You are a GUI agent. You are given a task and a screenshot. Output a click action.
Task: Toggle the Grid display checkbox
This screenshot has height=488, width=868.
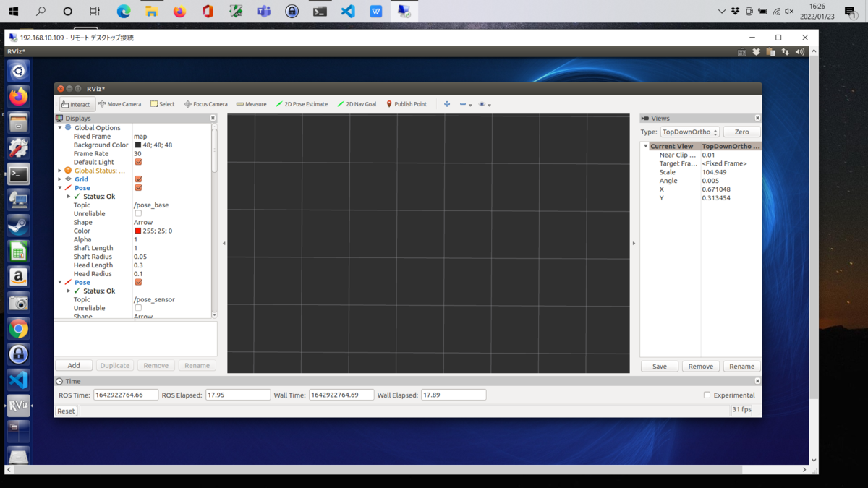click(x=138, y=179)
